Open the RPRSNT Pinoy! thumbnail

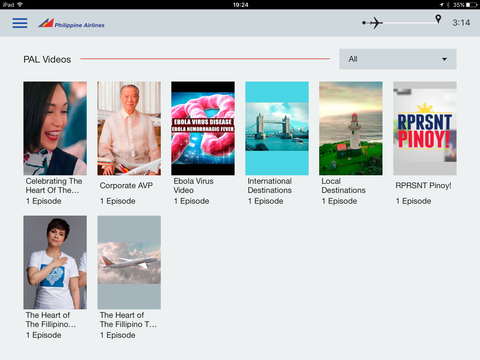pos(425,128)
